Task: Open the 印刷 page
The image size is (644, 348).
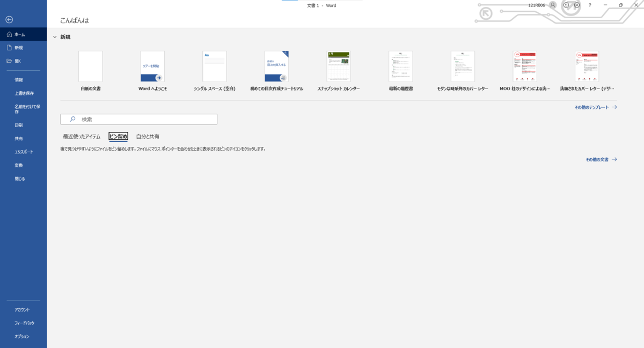Action: 24,125
